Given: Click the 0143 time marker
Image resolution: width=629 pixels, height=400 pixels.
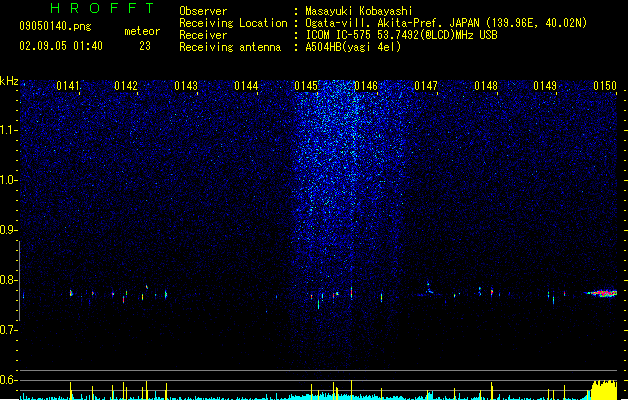Looking at the screenshot, I should [x=186, y=86].
